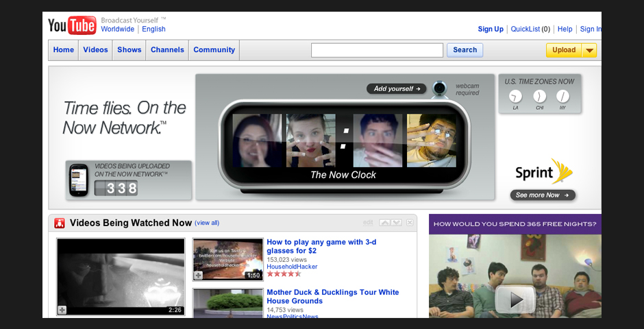
Task: Click the LA time zone clock
Action: click(515, 97)
